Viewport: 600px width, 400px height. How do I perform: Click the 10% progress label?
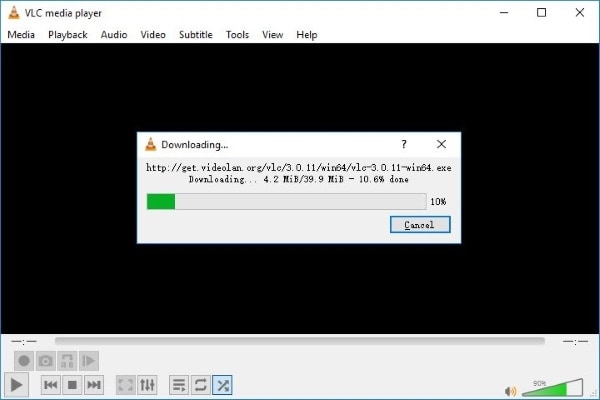(x=438, y=202)
